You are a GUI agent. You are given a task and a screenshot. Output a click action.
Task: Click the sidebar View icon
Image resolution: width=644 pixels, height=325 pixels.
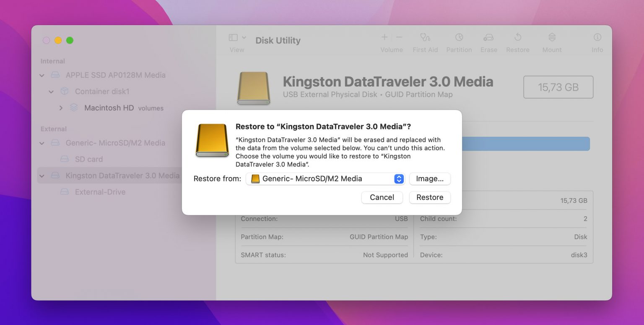pos(232,37)
